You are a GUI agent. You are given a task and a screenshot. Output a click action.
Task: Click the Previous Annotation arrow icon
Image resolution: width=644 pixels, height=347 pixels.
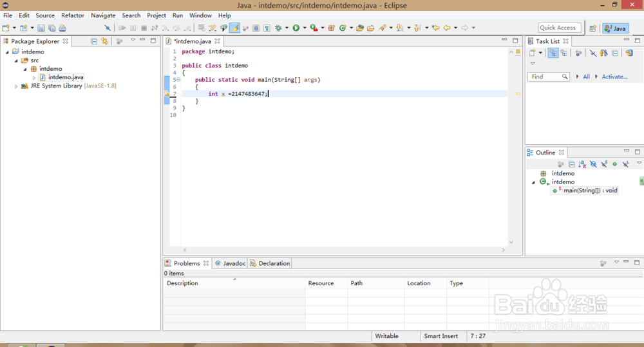tap(417, 28)
